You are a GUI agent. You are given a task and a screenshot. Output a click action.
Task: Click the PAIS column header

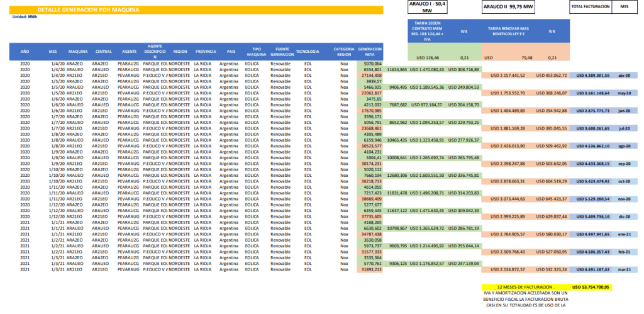[x=231, y=52]
